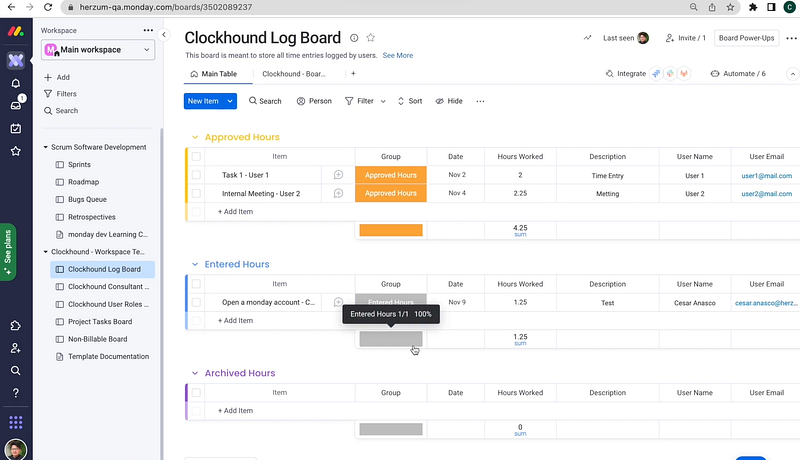Click New Item button
Viewport: 800px width, 460px height.
pyautogui.click(x=203, y=101)
